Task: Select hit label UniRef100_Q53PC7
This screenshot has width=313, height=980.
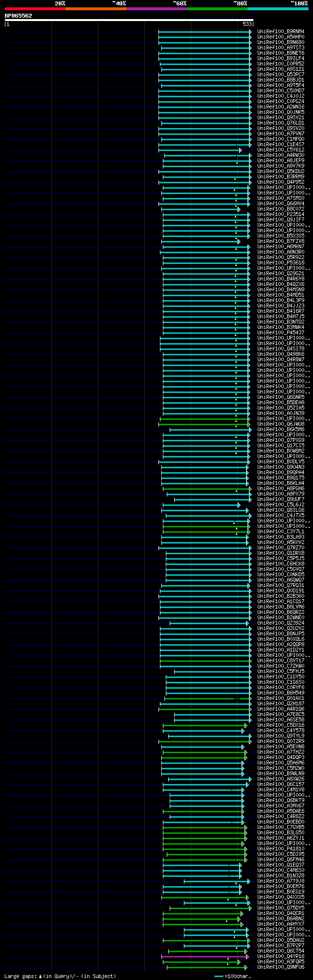Action: click(281, 75)
